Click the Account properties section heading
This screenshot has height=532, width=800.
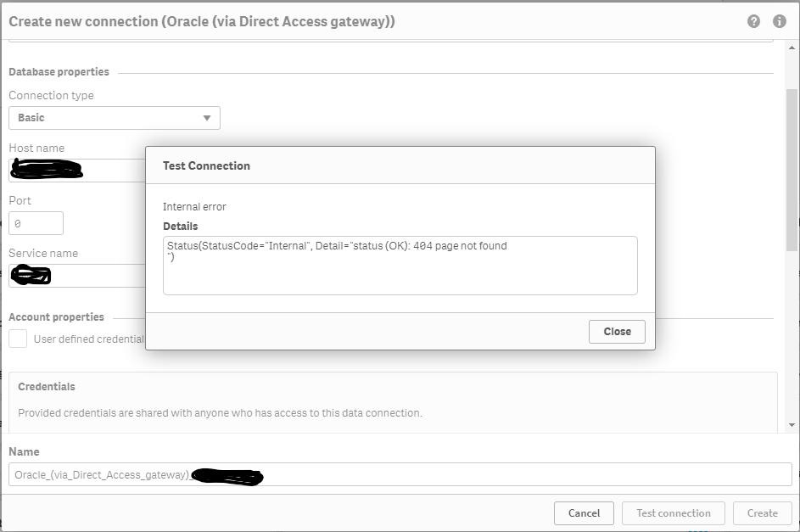click(56, 317)
